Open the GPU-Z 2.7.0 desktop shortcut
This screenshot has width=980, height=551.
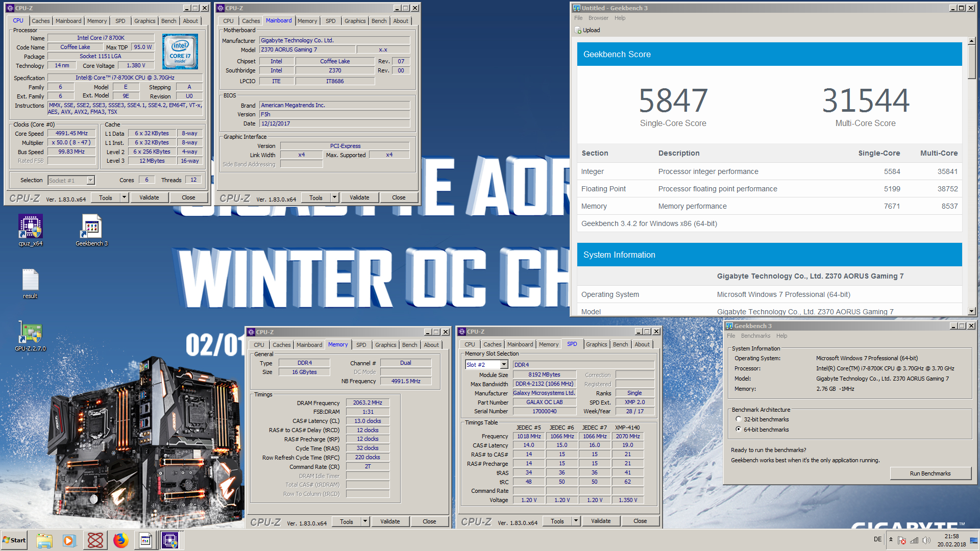tap(31, 337)
